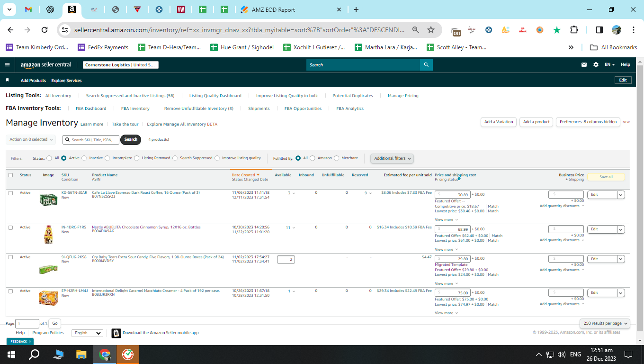
Task: Expand the Additional filters dropdown
Action: pos(392,158)
